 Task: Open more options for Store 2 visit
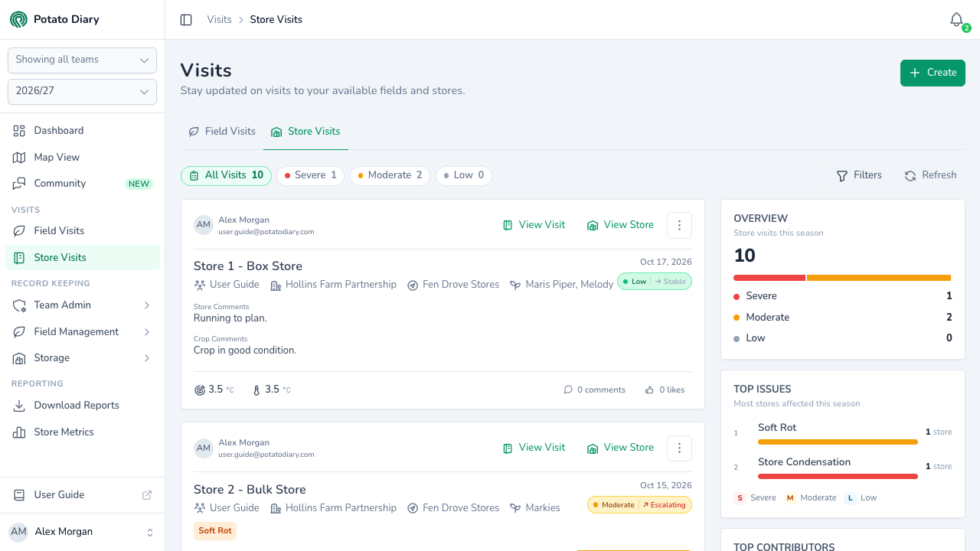coord(680,448)
